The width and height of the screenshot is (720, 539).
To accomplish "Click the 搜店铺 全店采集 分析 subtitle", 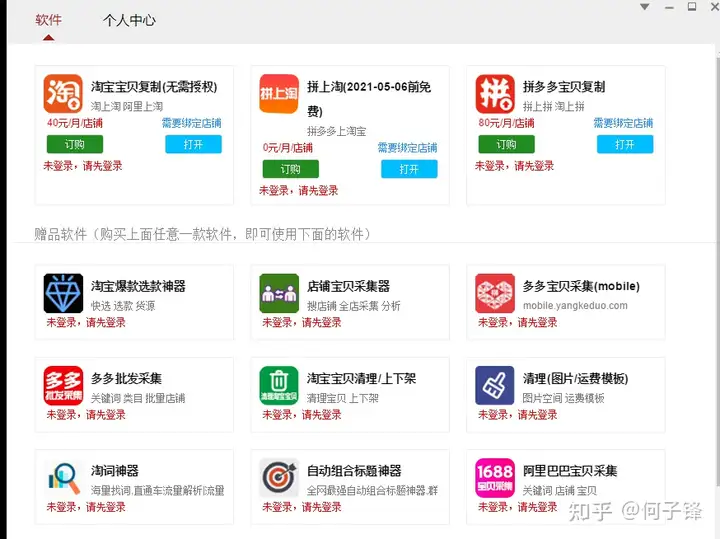I will tap(354, 306).
